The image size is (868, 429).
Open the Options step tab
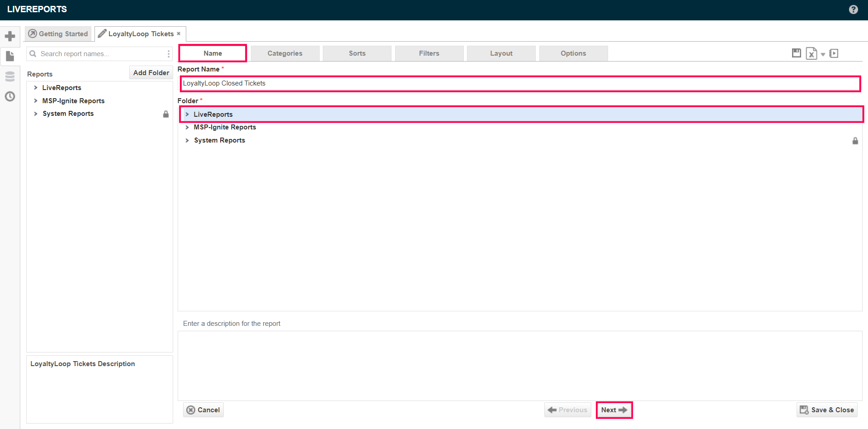pyautogui.click(x=573, y=53)
